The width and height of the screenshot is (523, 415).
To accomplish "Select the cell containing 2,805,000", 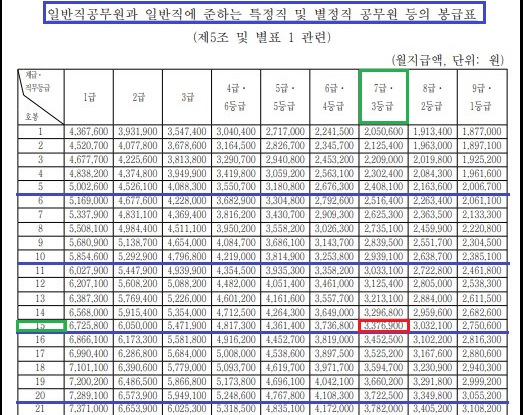I will pos(433,284).
